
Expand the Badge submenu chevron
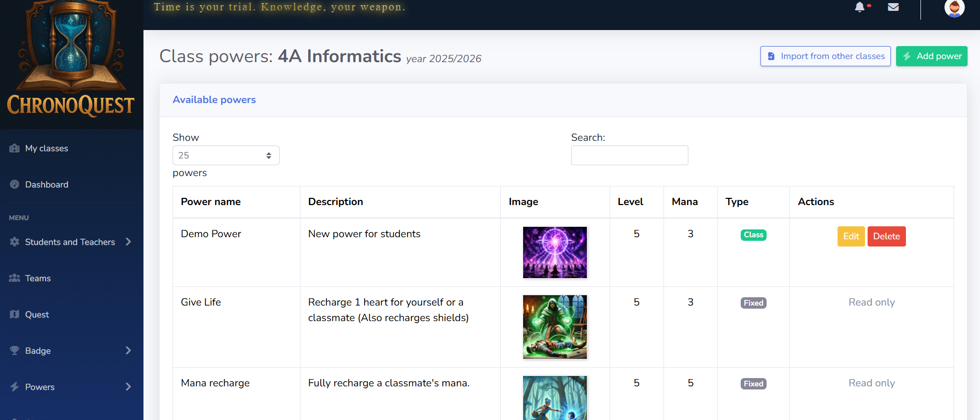click(x=128, y=351)
